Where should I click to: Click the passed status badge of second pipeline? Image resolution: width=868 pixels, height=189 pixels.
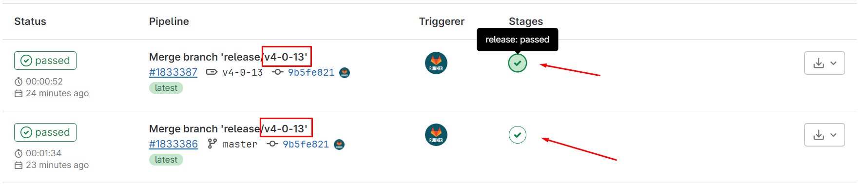point(45,132)
